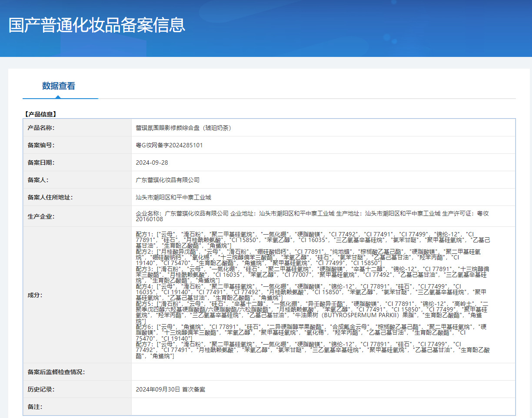Click the 备注 label cell
Viewport: 532px width, 418px height.
(x=77, y=407)
